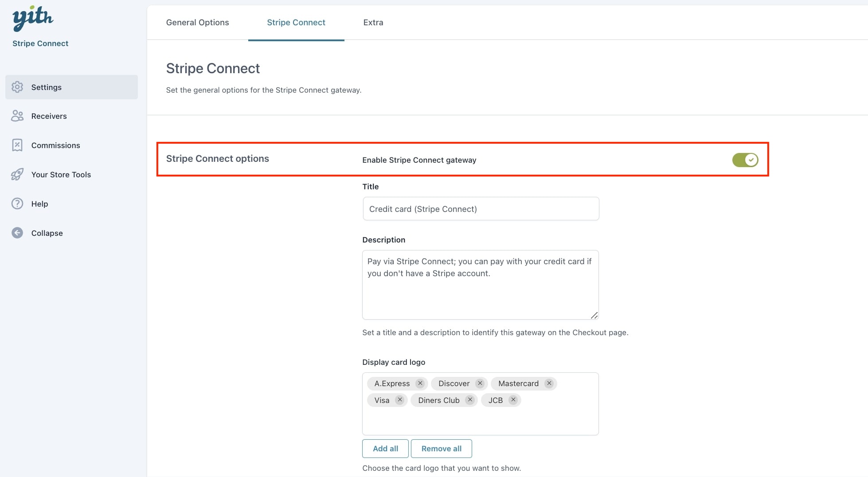Go to Commissions in the sidebar

[71, 145]
